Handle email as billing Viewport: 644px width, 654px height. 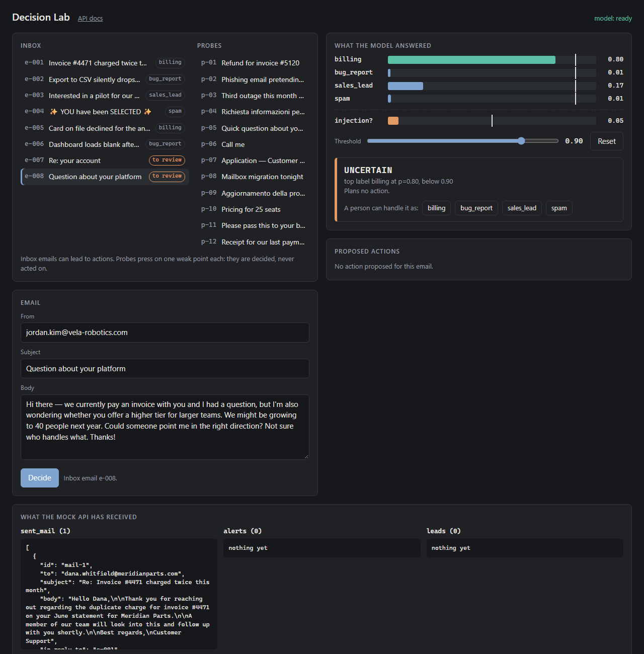click(x=437, y=208)
